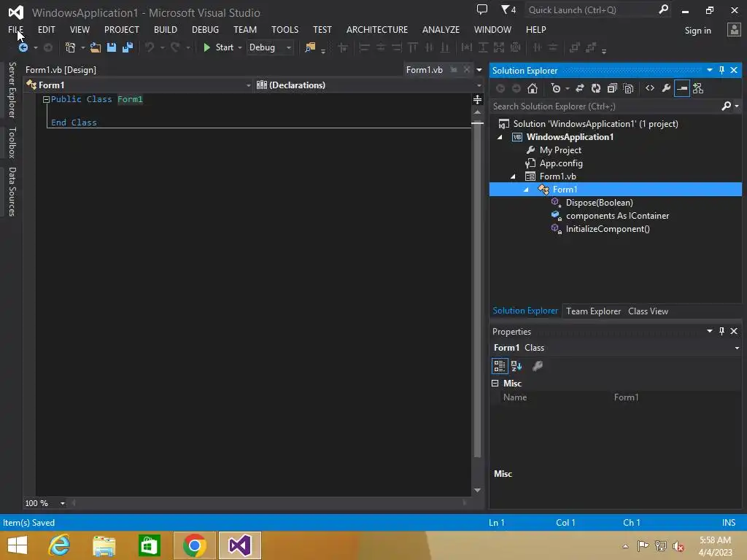Image resolution: width=747 pixels, height=560 pixels.
Task: Open the Form1 class selector dropdown
Action: (248, 85)
